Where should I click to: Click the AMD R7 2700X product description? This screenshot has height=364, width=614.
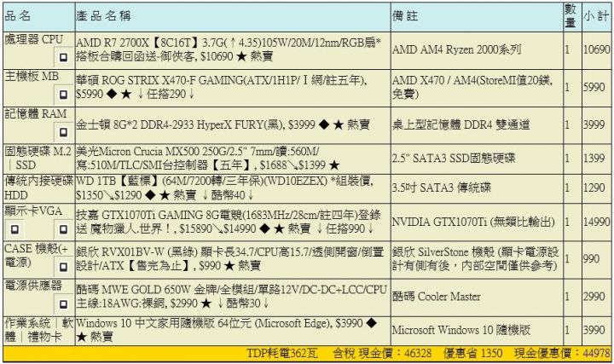(x=229, y=49)
